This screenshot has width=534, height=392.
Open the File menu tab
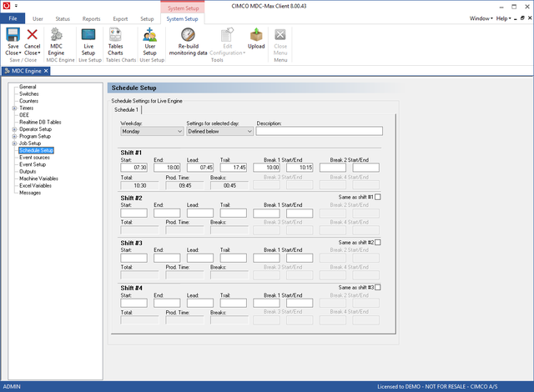coord(13,18)
